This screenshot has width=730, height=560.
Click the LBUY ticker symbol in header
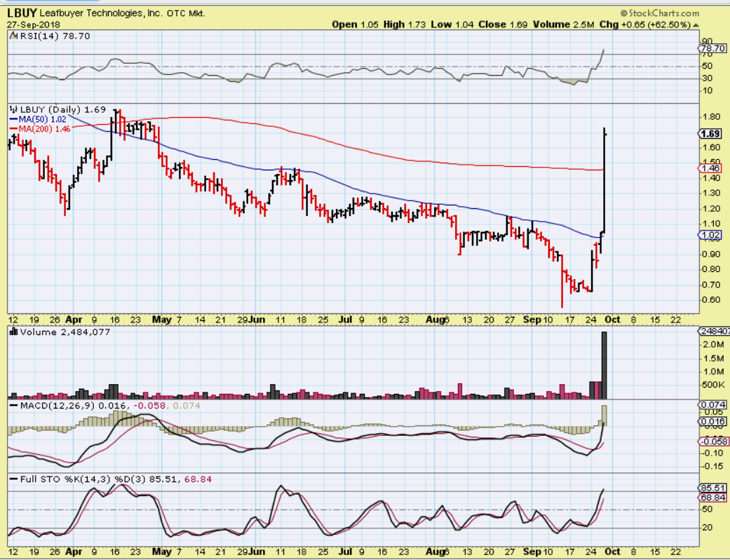[22, 12]
